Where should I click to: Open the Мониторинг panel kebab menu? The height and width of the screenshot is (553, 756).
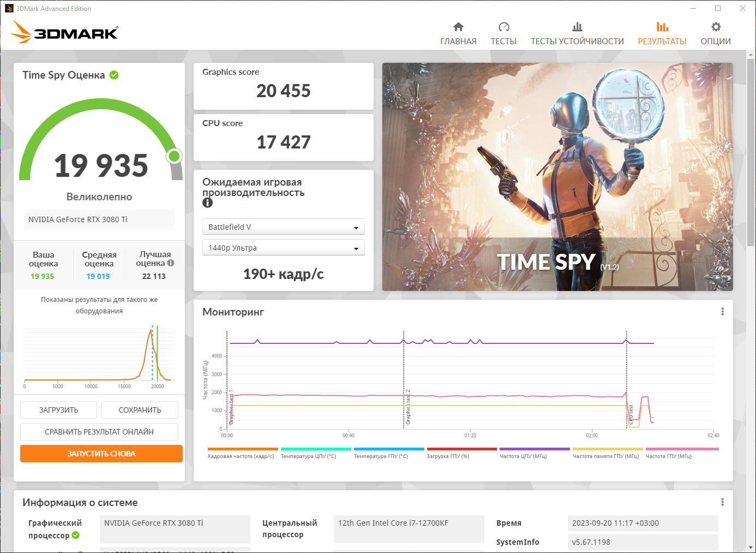(722, 311)
